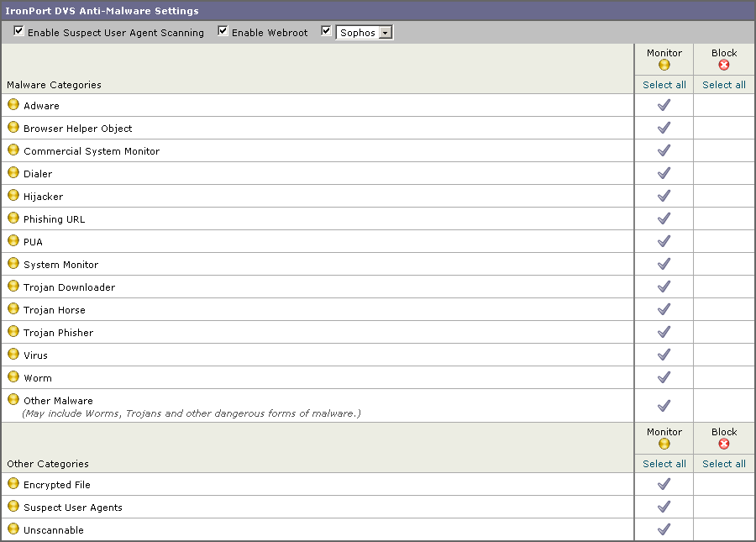Click Monitor checkmark for Trojan Horse

[664, 309]
